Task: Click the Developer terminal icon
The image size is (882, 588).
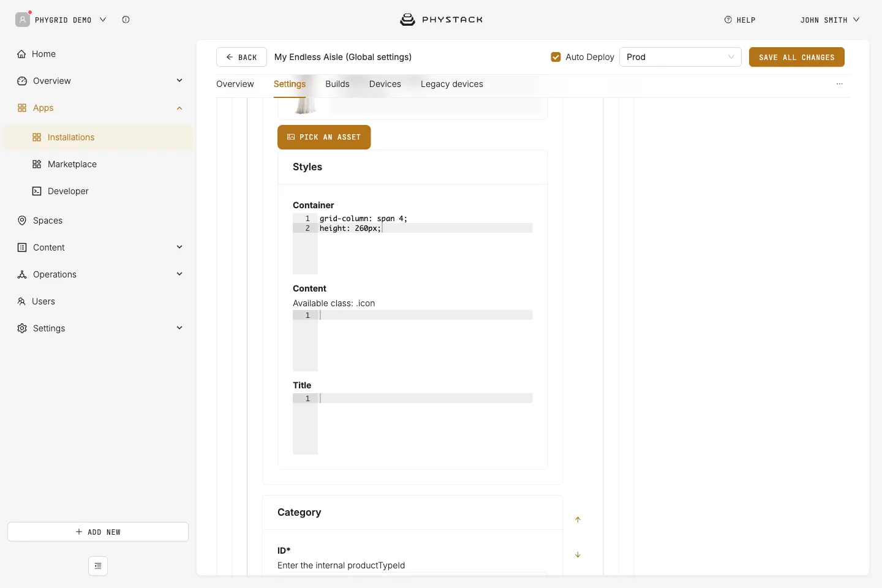Action: point(37,191)
